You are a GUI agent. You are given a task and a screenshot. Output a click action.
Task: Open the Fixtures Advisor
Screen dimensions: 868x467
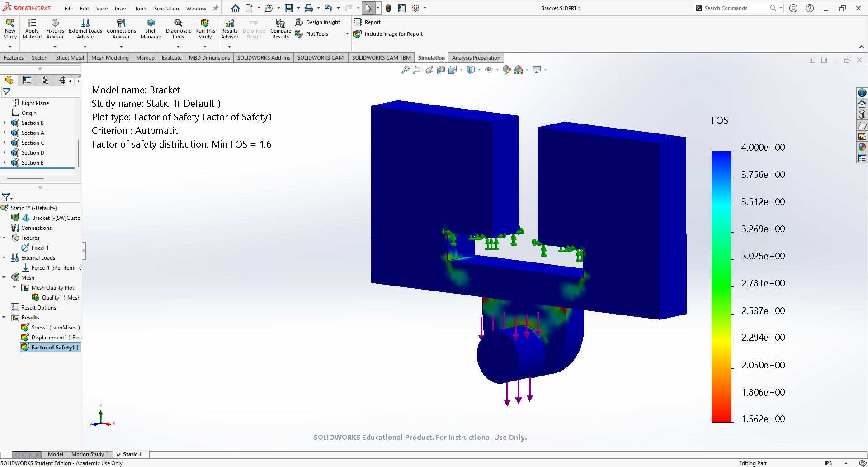point(55,29)
